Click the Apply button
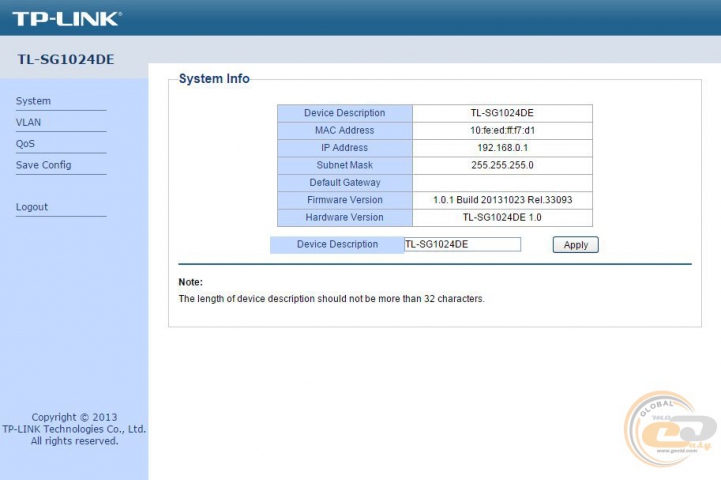721x480 pixels. (x=575, y=245)
